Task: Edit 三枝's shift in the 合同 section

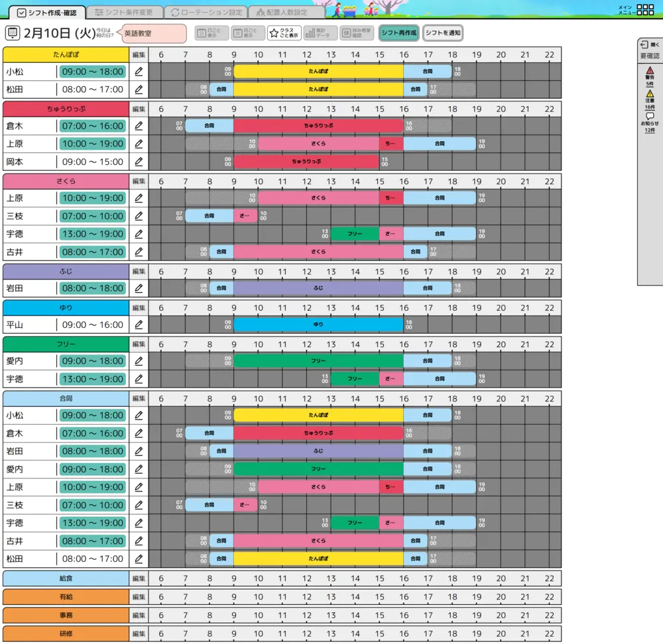Action: pyautogui.click(x=139, y=505)
